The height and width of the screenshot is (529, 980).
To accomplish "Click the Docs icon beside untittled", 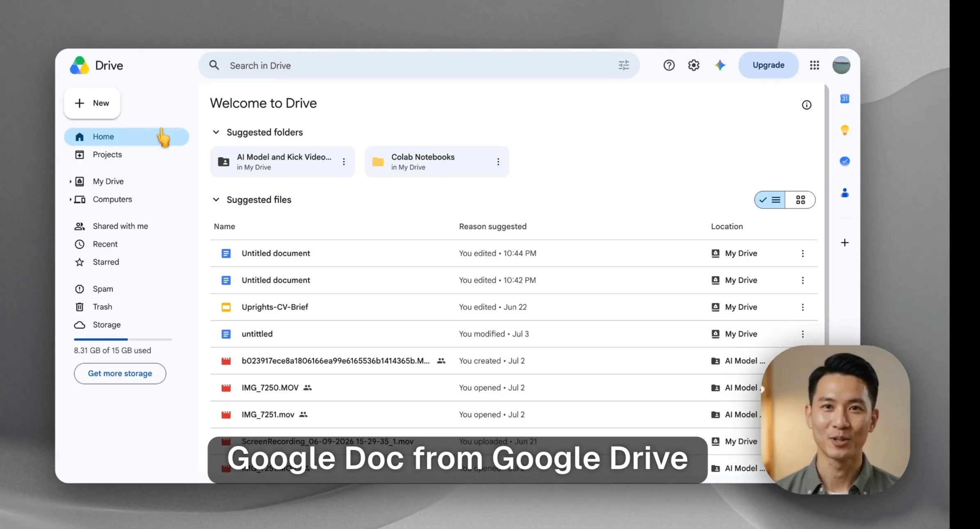I will [x=226, y=334].
